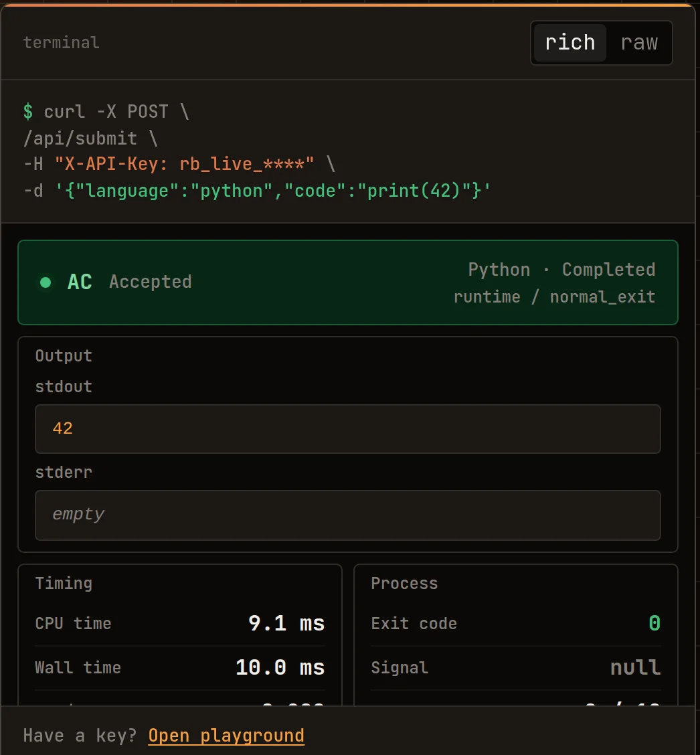Click the stderr label
Image resolution: width=700 pixels, height=755 pixels.
[x=64, y=472]
